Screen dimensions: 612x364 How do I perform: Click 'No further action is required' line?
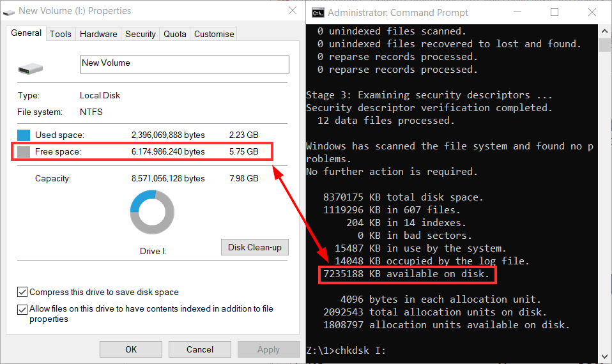[x=392, y=172]
